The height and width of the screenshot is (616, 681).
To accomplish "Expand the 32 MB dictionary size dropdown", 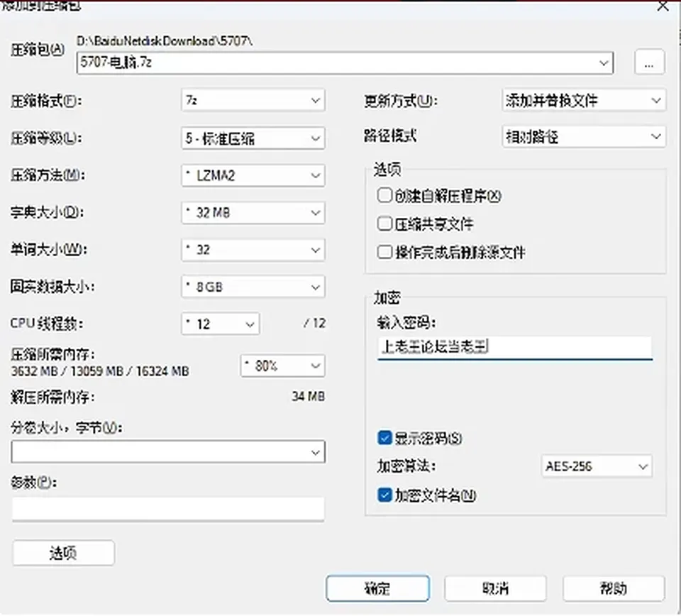I will (253, 212).
